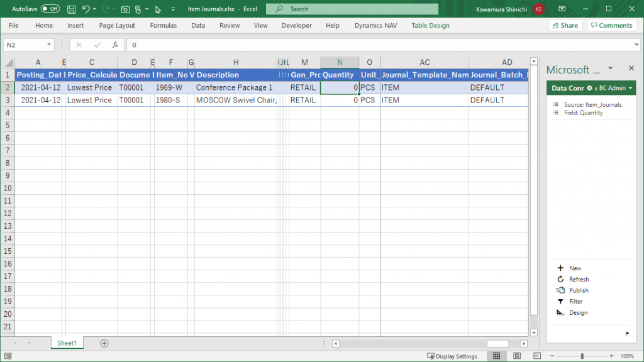The height and width of the screenshot is (362, 644).
Task: Click the Undo arrow icon
Action: pos(86,9)
